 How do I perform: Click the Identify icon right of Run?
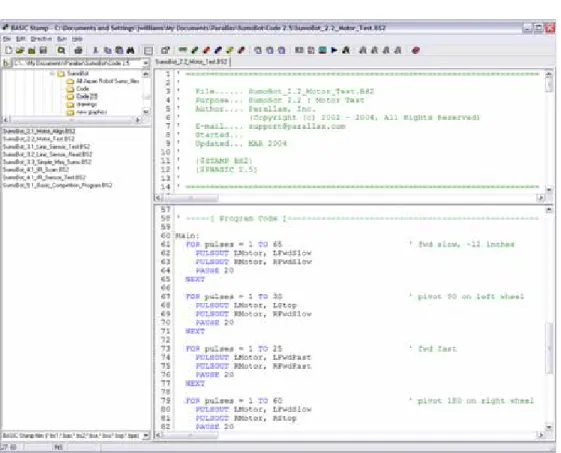(346, 50)
